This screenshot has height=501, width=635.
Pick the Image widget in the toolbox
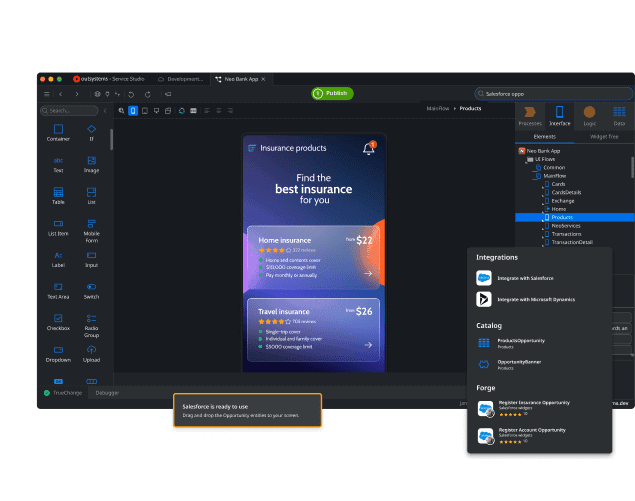[x=92, y=164]
